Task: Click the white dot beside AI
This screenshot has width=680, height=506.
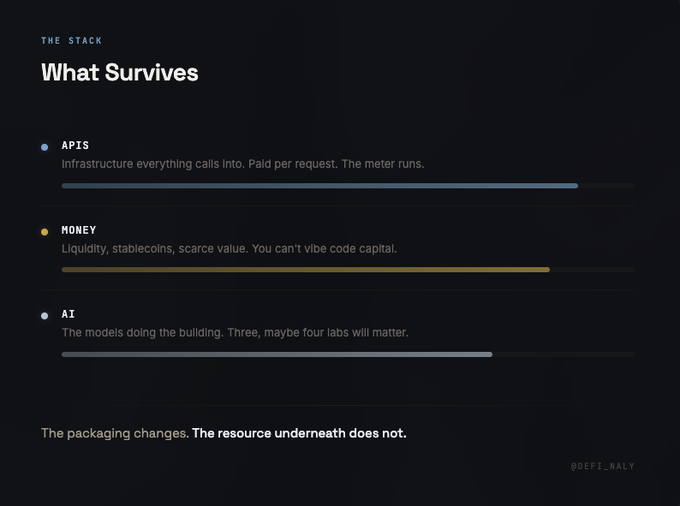Action: 44,316
